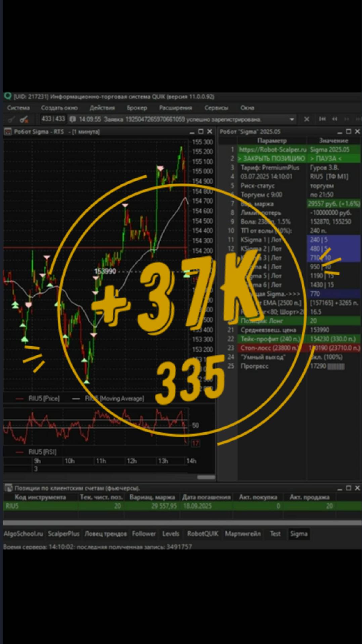Image resolution: width=362 pixels, height=644 pixels.
Task: Switch to the AlgoSchool.ru tab
Action: tap(24, 534)
